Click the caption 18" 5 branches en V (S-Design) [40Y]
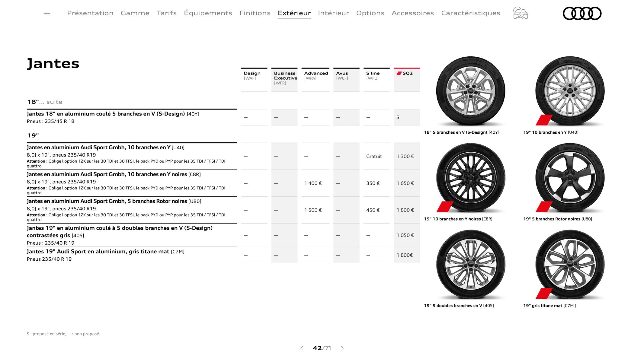644x362 pixels. [x=462, y=132]
